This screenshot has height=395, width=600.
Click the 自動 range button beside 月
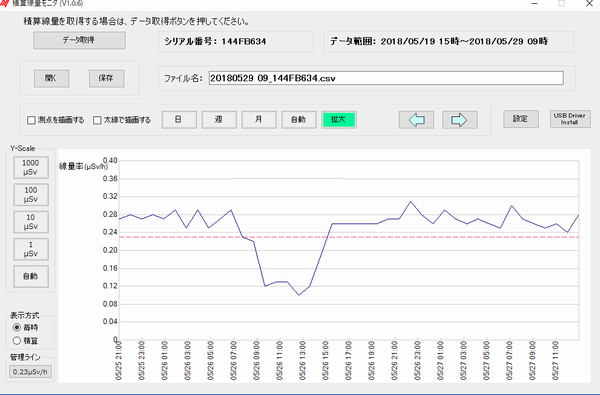[x=298, y=120]
